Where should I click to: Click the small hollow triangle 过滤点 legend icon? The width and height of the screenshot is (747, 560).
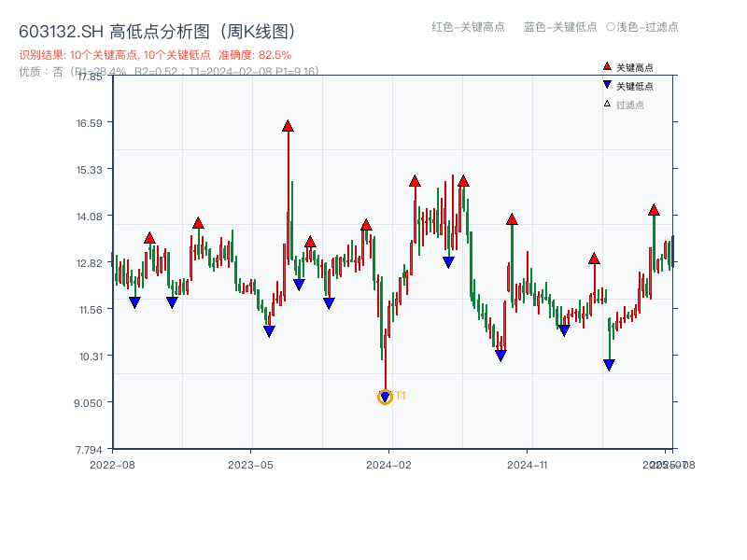pyautogui.click(x=607, y=104)
